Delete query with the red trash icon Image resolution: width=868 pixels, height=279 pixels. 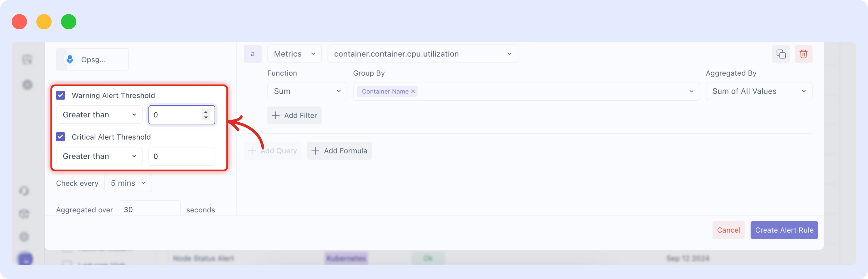[803, 54]
